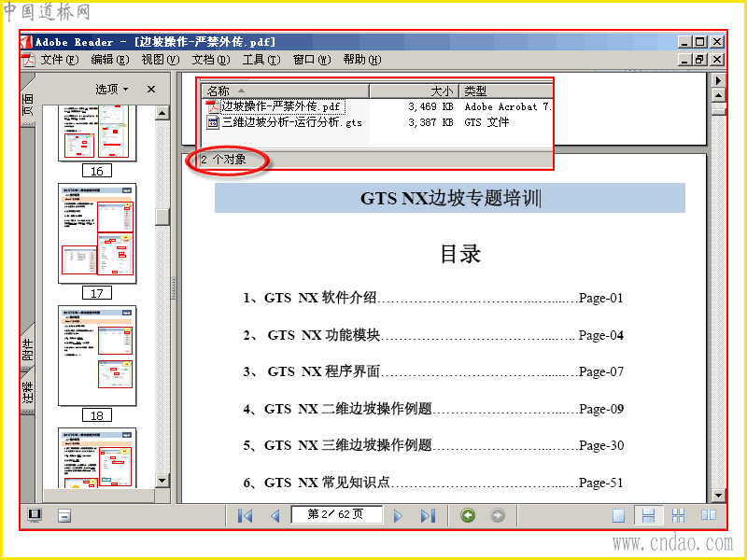Viewport: 747px width, 560px height.
Task: Click heading GTS NX边坡专题培训
Action: 450,198
